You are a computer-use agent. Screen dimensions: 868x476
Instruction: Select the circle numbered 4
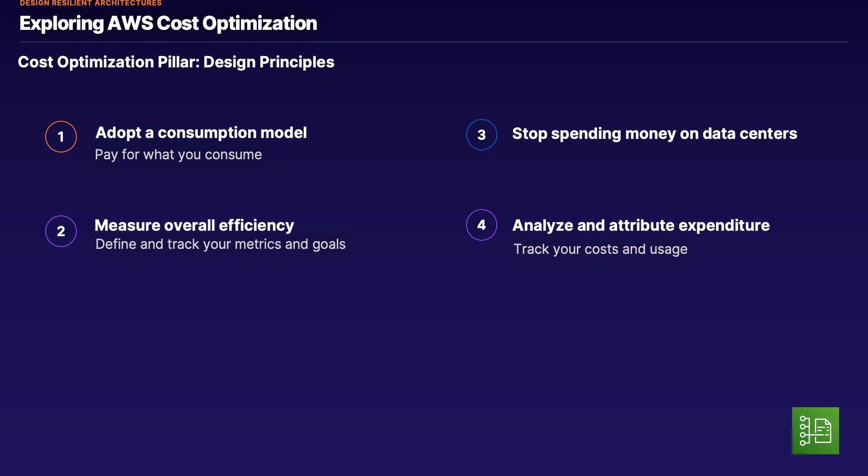(x=481, y=225)
